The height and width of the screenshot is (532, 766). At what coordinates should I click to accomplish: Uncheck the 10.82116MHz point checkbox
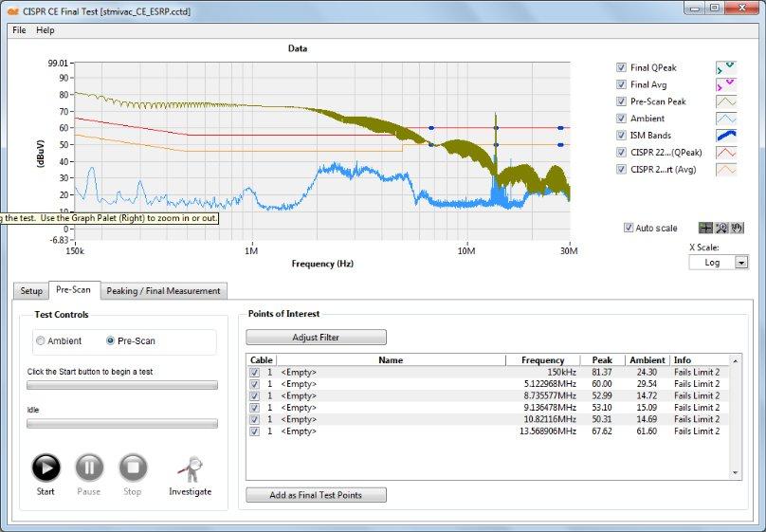tap(254, 419)
